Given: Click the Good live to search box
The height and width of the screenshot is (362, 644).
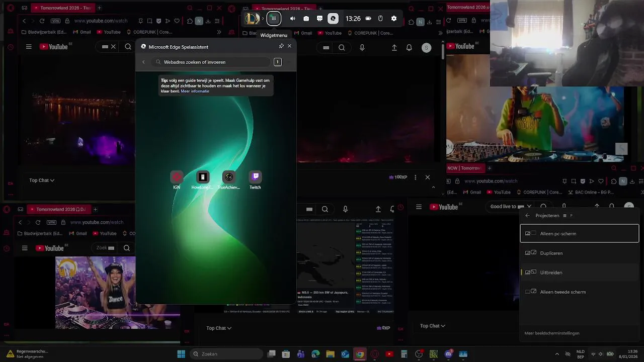Looking at the screenshot, I should tap(509, 206).
